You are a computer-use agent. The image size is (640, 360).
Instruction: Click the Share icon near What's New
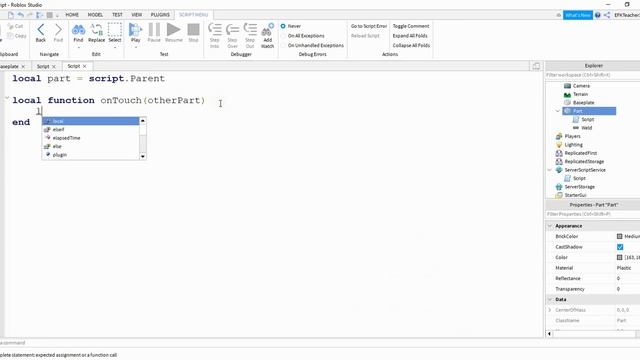coord(607,15)
